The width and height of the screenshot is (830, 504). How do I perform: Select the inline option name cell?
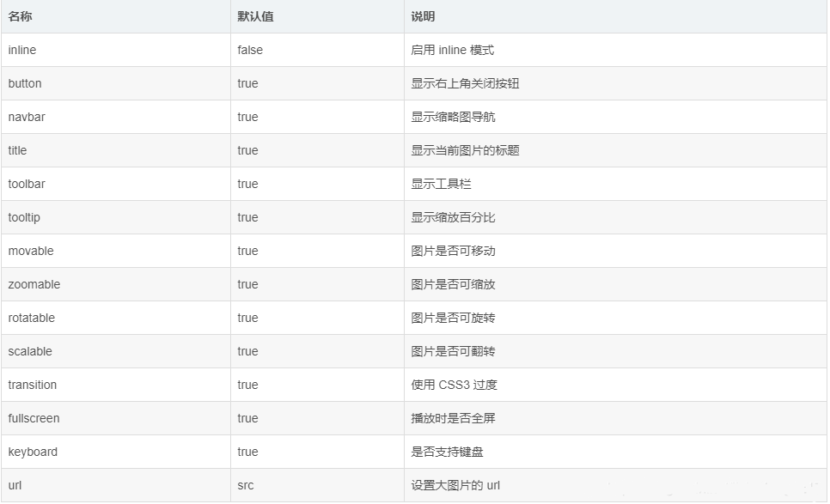[x=22, y=50]
